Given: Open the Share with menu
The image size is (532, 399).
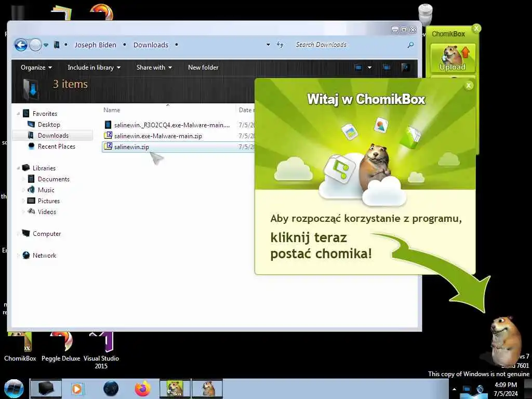Looking at the screenshot, I should [154, 68].
